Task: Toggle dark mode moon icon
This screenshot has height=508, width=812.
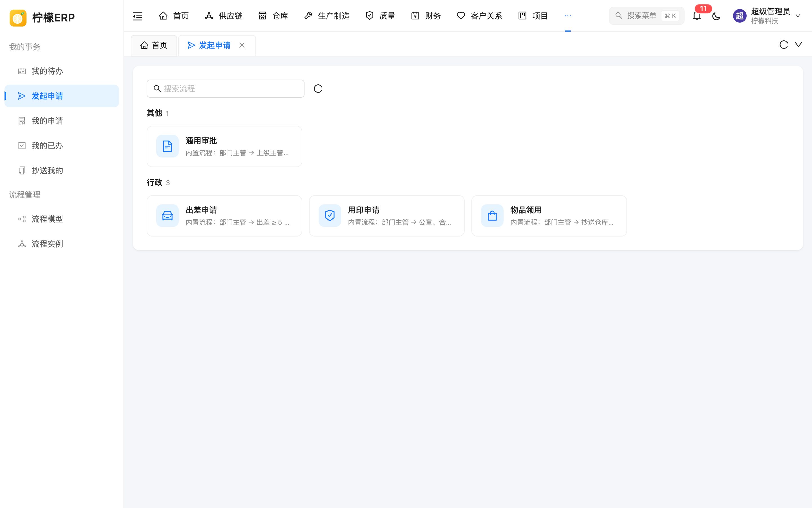Action: [x=716, y=16]
